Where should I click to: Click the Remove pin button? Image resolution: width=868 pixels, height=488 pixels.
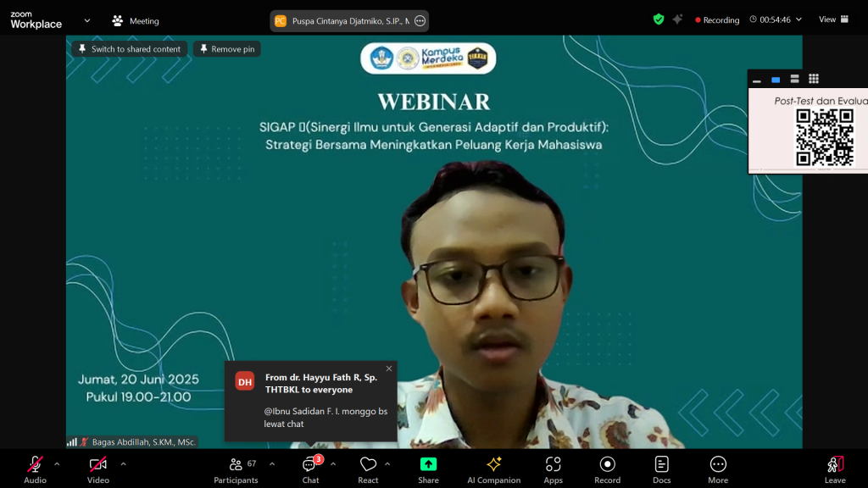(x=226, y=49)
